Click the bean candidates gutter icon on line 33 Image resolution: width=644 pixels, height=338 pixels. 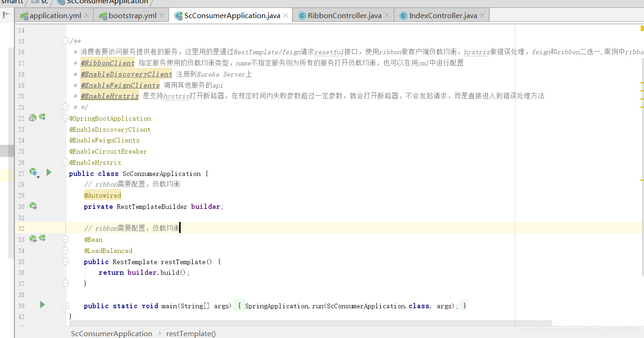point(42,238)
